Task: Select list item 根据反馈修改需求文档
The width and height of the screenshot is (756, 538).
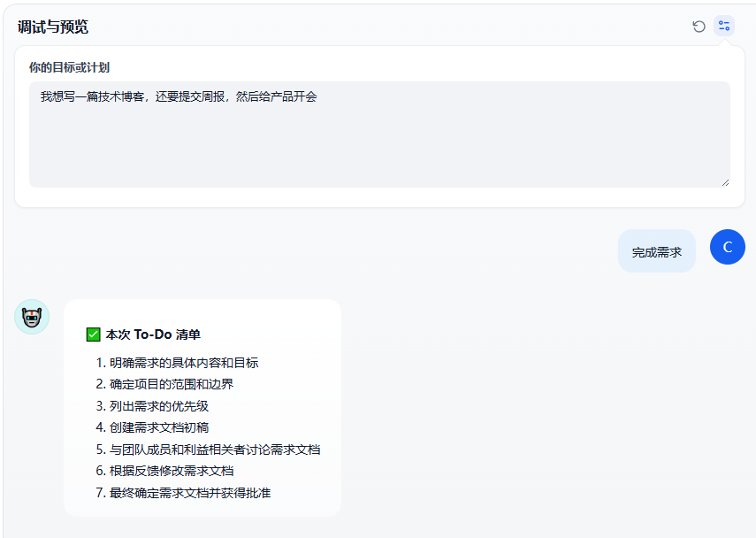Action: point(172,471)
